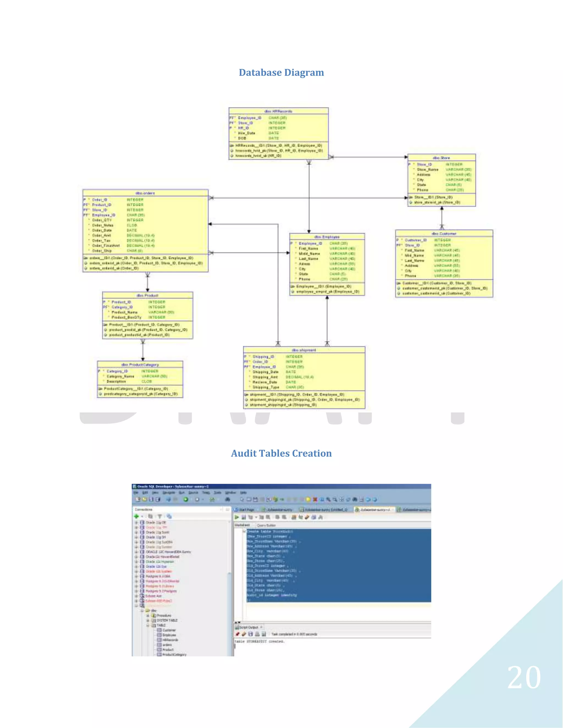Viewport: 563px width, 728px height.
Task: Click the eraser Clear icon in Script Output
Action: (x=244, y=634)
